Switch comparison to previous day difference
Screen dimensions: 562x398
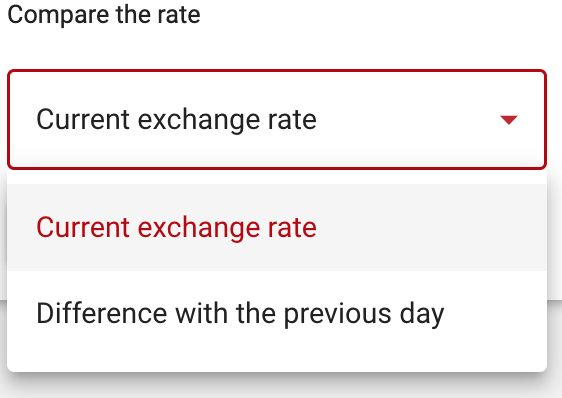(x=277, y=314)
